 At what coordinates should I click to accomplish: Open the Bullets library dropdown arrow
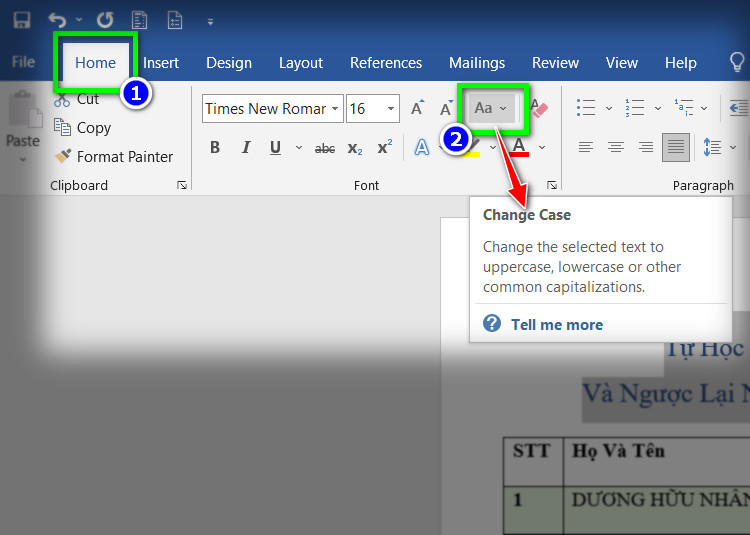coord(609,109)
